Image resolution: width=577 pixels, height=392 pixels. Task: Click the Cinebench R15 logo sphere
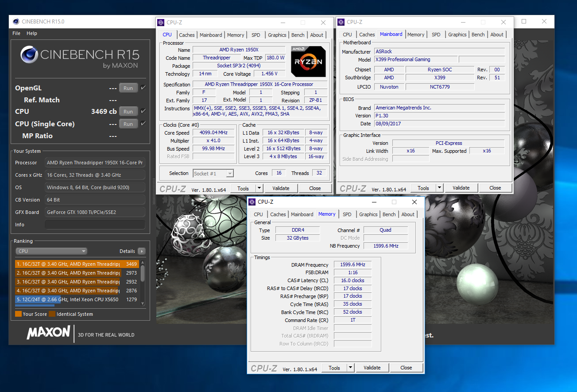pyautogui.click(x=30, y=54)
